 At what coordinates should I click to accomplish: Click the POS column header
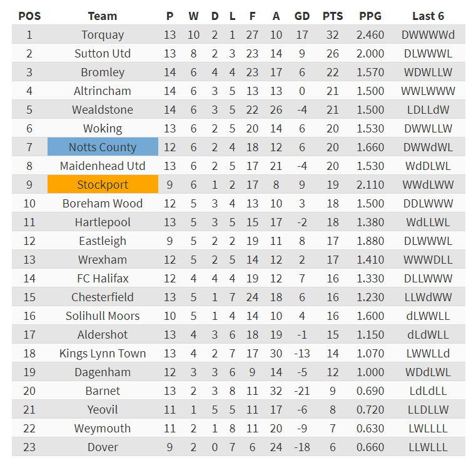(29, 16)
